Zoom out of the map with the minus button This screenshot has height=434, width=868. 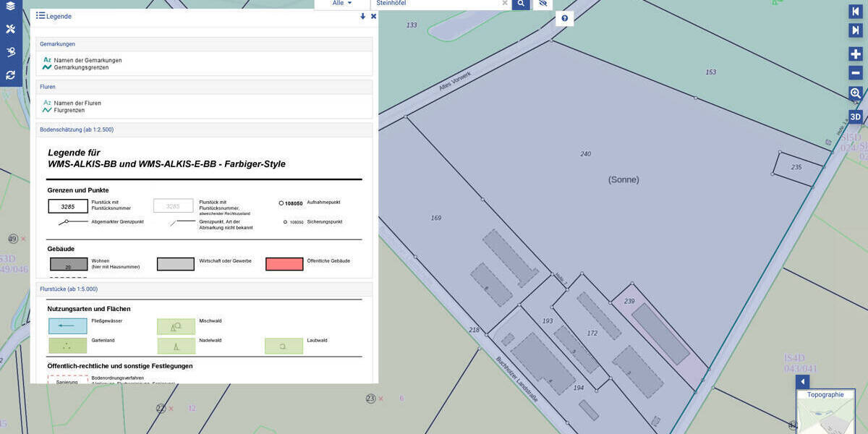point(856,73)
